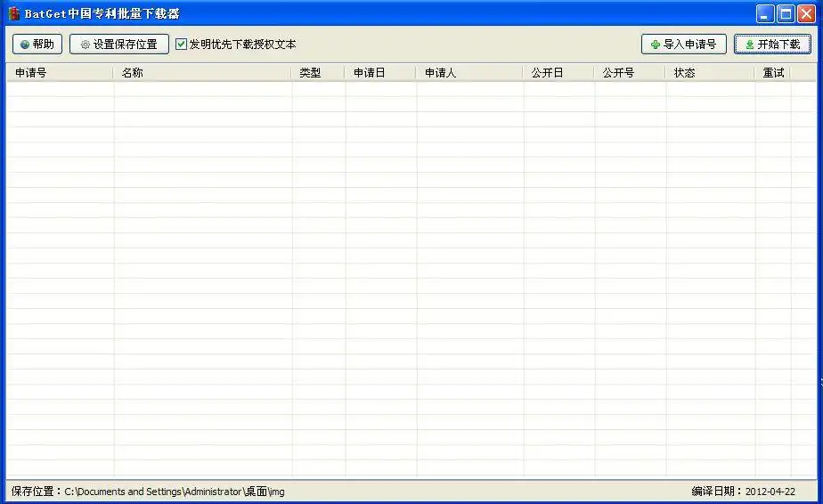Click the 公开日 column header

coord(558,72)
